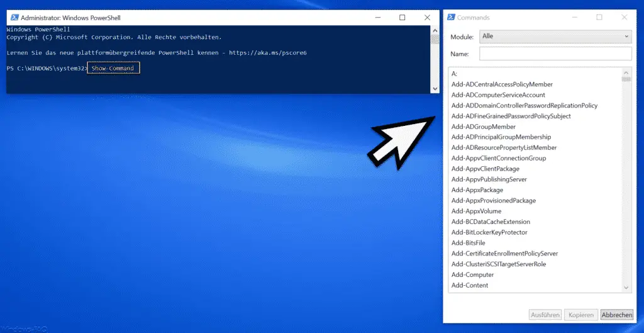Select Add-BCDataCacheExtension entry
The width and height of the screenshot is (644, 333).
pos(491,222)
